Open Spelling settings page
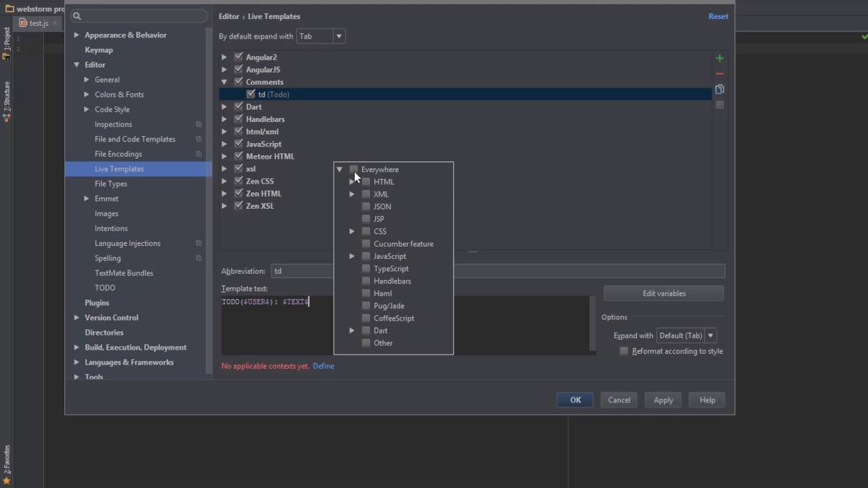The height and width of the screenshot is (488, 868). point(108,258)
